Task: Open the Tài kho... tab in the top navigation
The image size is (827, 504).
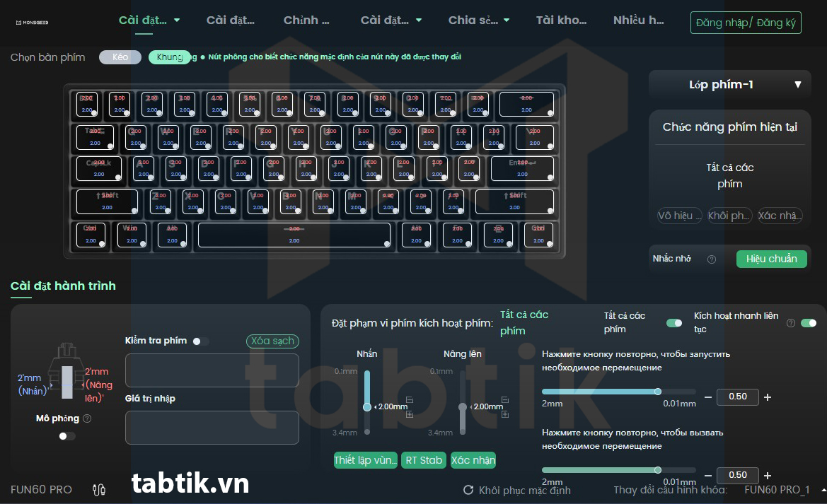Action: 561,20
